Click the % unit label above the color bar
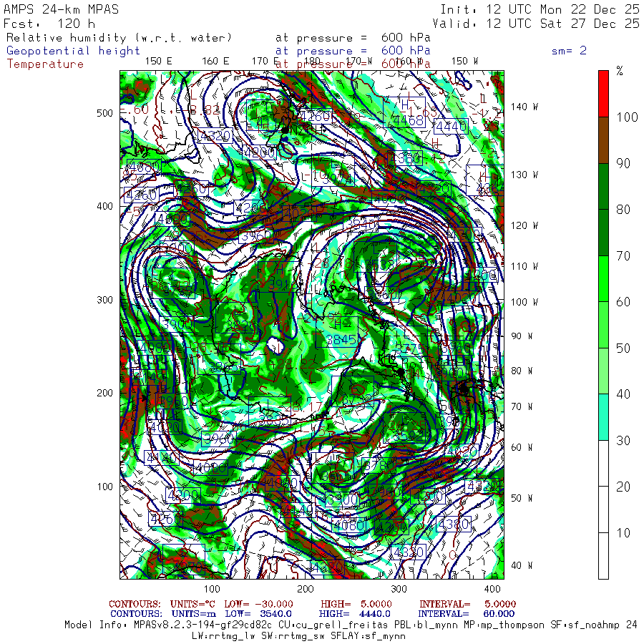 pos(620,71)
